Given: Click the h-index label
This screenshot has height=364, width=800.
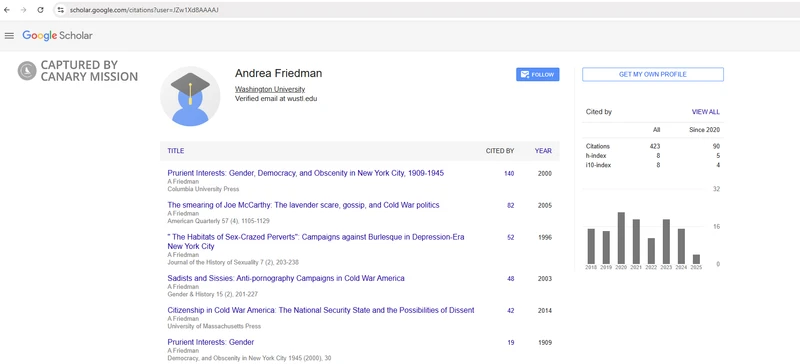Looking at the screenshot, I should coord(595,156).
